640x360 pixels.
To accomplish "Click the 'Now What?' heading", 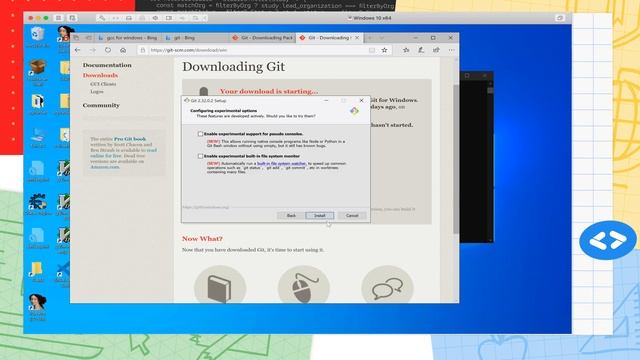I will click(202, 239).
